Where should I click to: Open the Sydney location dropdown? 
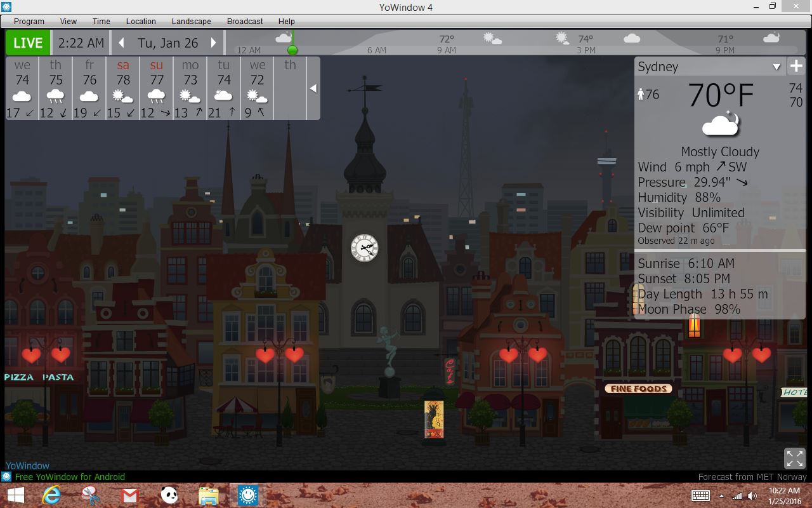tap(776, 67)
